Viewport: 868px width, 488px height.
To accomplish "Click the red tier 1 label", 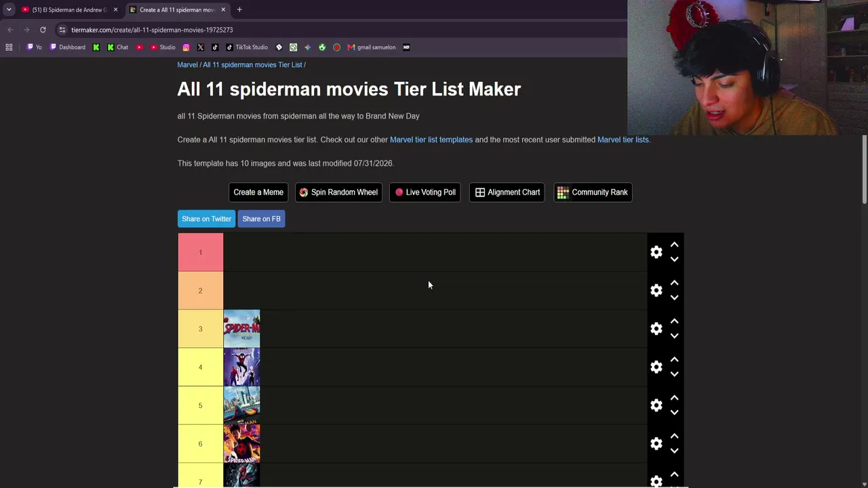I will [201, 252].
